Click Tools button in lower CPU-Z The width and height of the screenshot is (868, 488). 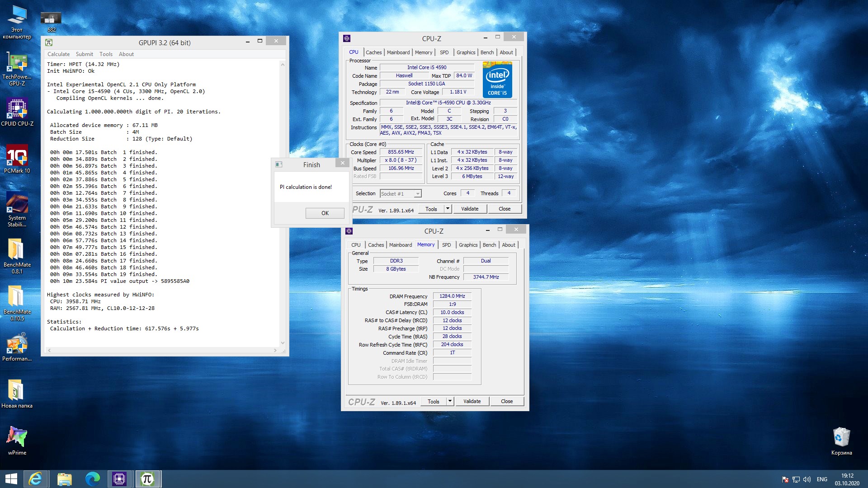coord(434,402)
